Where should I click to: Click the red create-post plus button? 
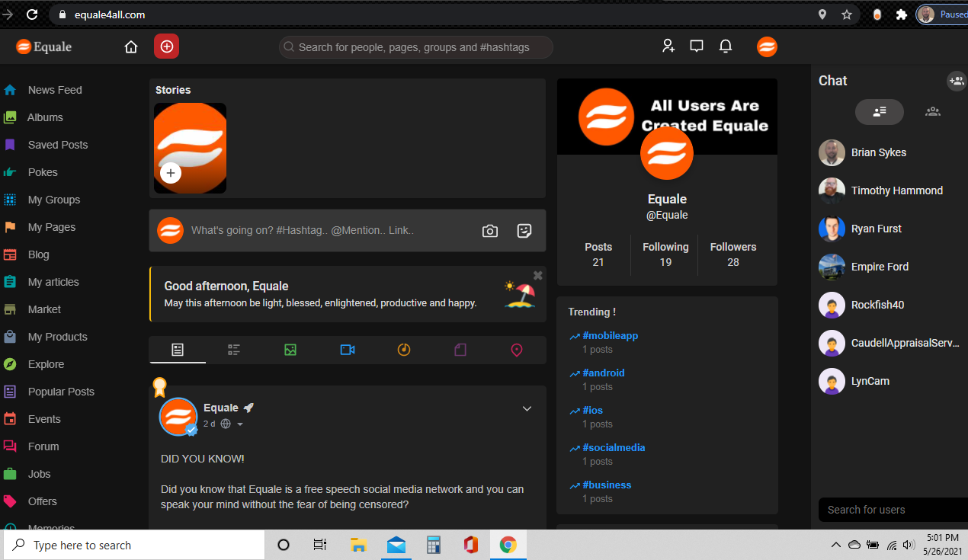(166, 46)
